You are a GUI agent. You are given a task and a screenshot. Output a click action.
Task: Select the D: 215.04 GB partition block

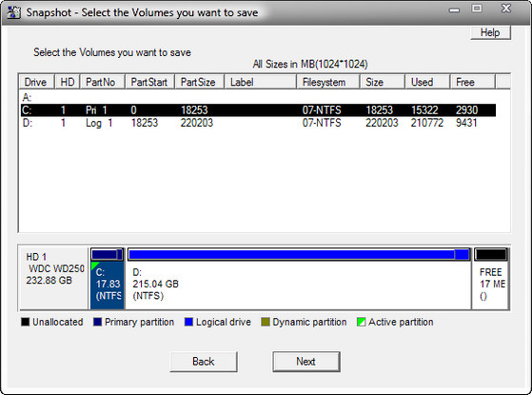click(299, 278)
